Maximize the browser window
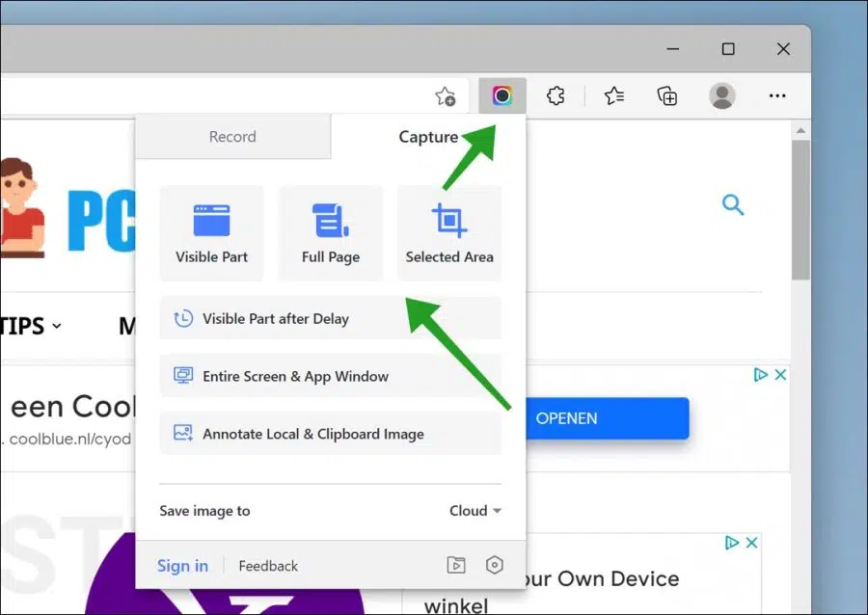 [728, 48]
